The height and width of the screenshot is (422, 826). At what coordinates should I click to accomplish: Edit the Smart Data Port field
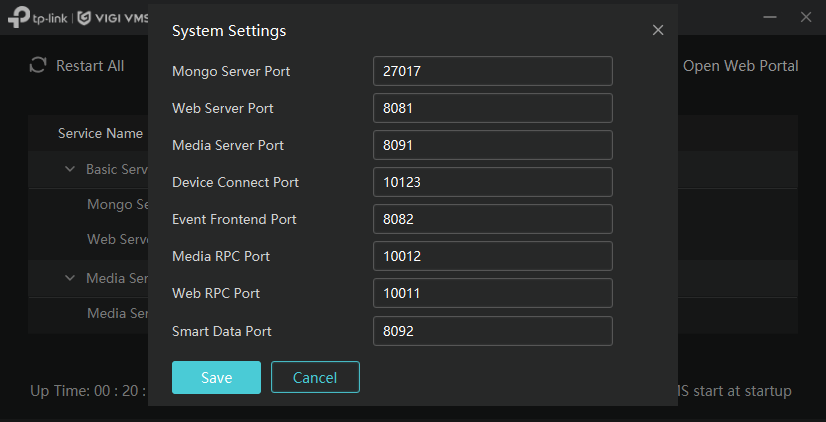(493, 331)
